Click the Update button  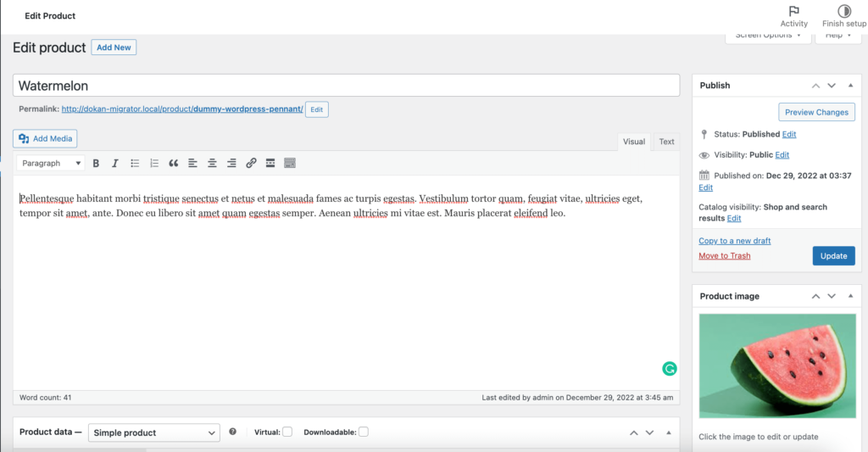(834, 256)
